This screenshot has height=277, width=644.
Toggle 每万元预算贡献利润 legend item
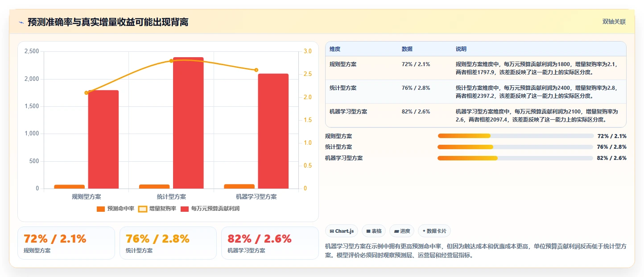pos(210,209)
